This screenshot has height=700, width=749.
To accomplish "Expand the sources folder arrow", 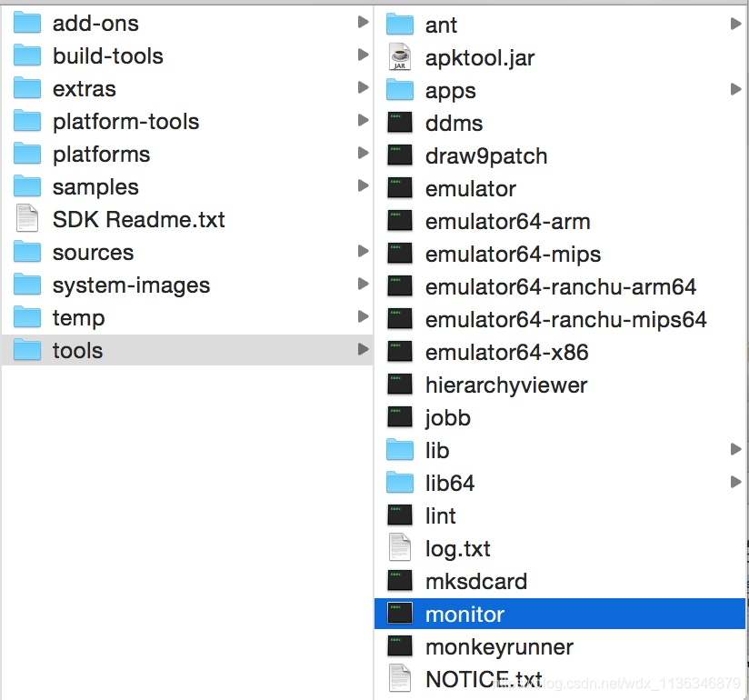I will [364, 251].
